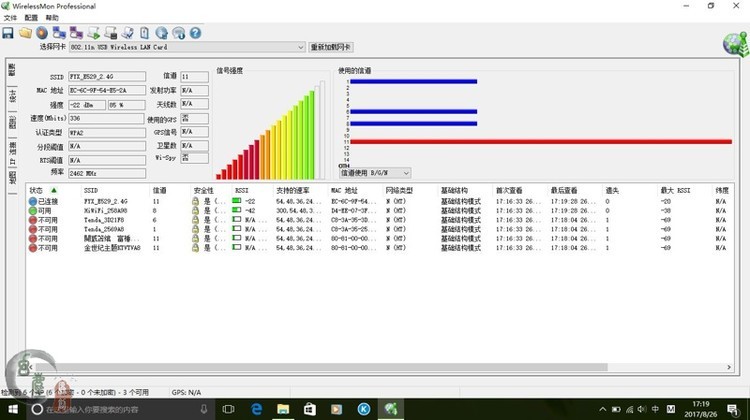Screen dimensions: 750x420
Task: Click the SSID field showing FYX_E529_2.4G
Action: tap(107, 77)
